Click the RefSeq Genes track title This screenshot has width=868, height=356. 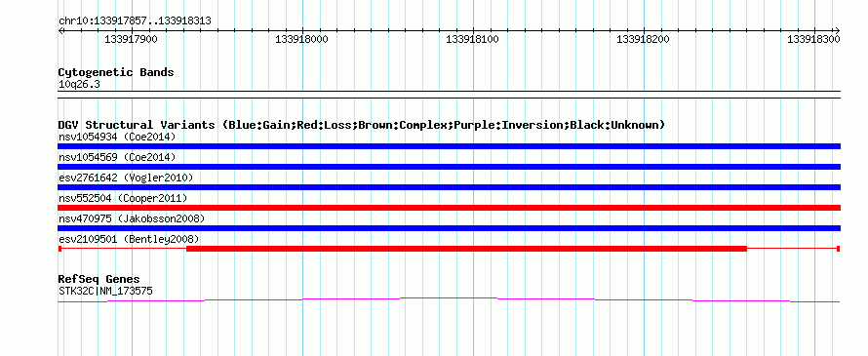click(x=99, y=279)
